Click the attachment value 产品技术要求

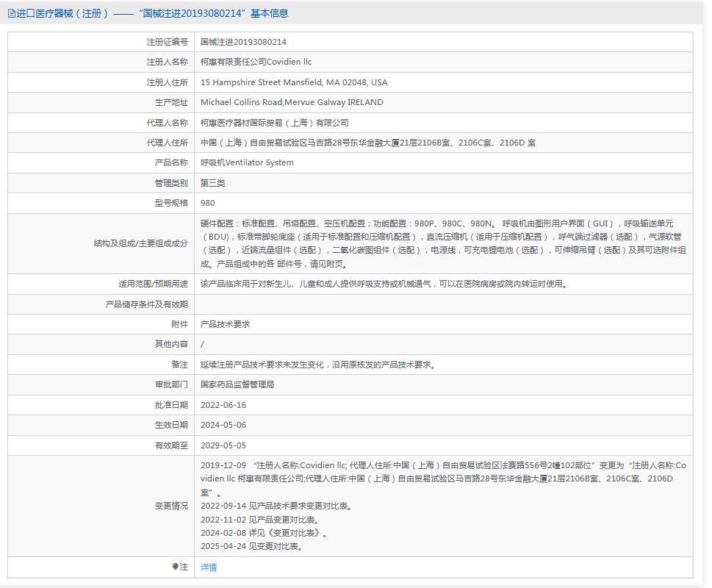(226, 324)
